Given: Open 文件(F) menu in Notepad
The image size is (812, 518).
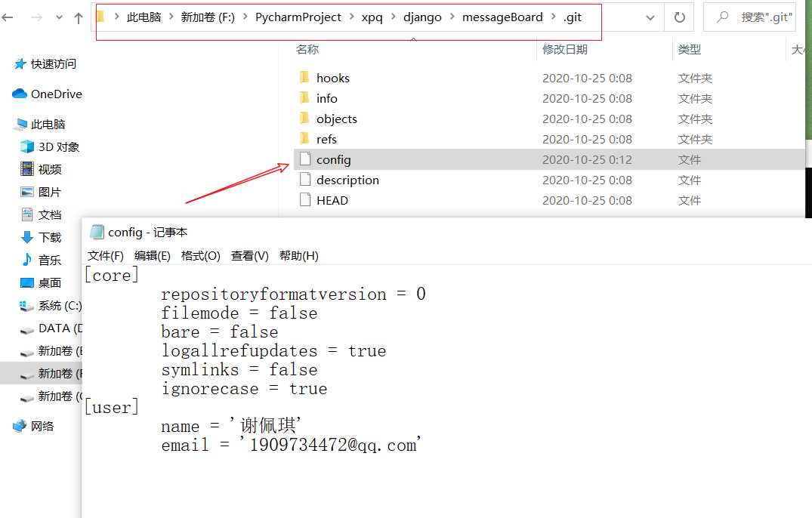Looking at the screenshot, I should (106, 256).
